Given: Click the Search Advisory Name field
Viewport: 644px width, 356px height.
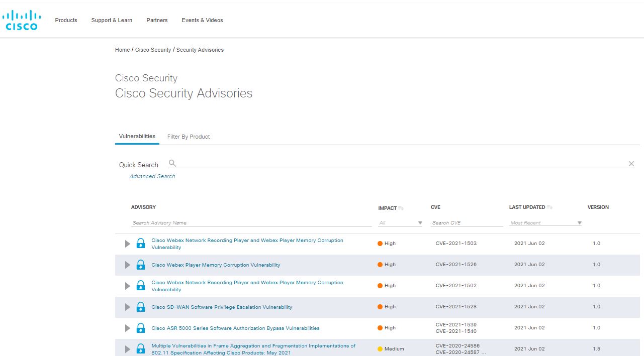Looking at the screenshot, I should coord(251,223).
